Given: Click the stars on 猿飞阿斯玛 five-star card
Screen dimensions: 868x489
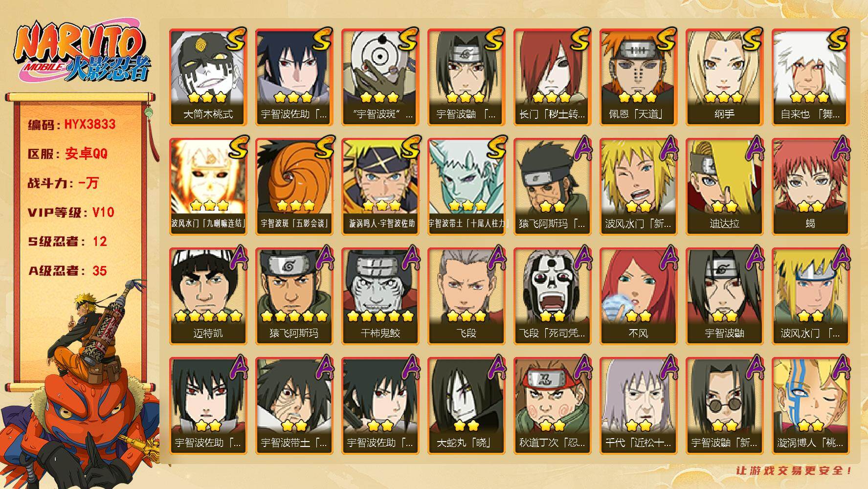Looking at the screenshot, I should click(294, 316).
